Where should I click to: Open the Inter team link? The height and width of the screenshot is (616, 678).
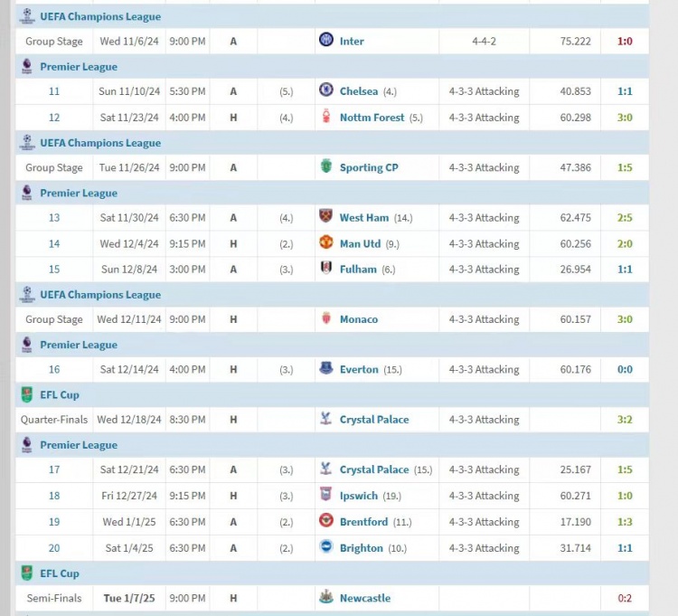[352, 41]
